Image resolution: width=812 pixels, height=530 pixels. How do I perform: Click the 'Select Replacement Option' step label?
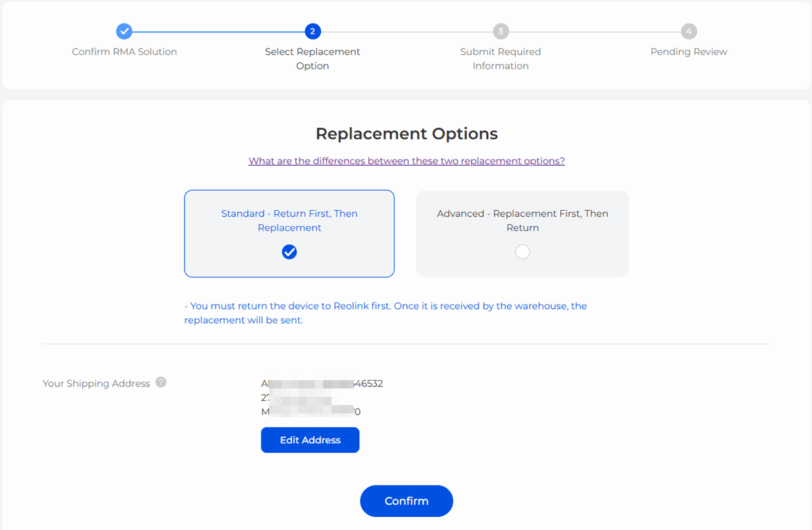point(313,59)
